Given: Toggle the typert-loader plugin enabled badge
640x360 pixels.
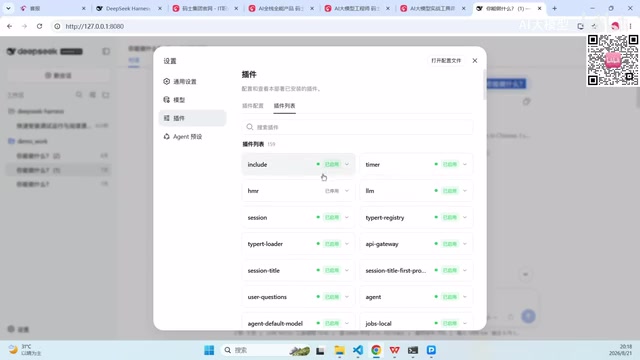Looking at the screenshot, I should (x=332, y=244).
